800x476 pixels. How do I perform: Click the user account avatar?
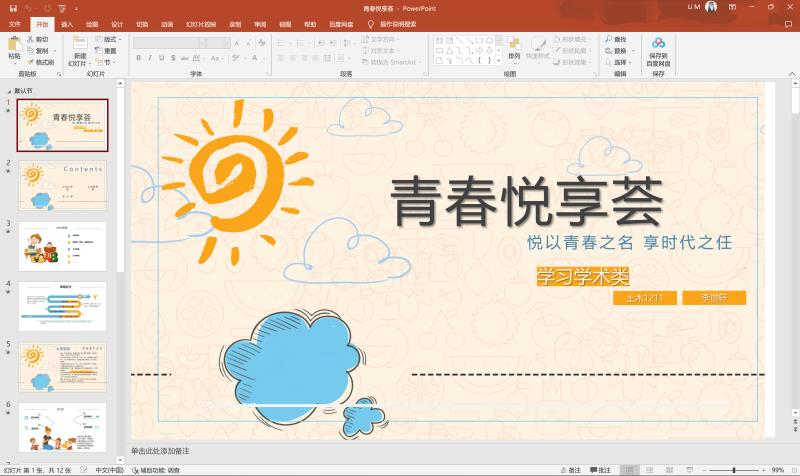711,7
